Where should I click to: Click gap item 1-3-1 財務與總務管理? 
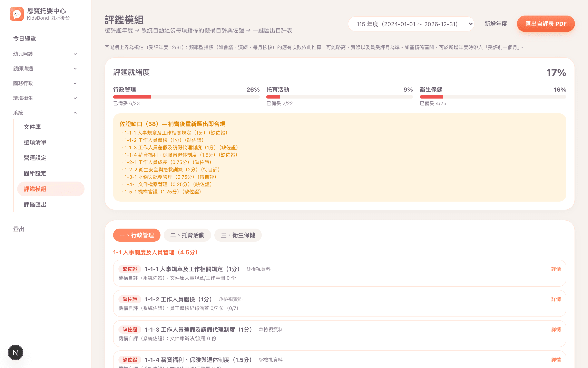click(x=169, y=177)
